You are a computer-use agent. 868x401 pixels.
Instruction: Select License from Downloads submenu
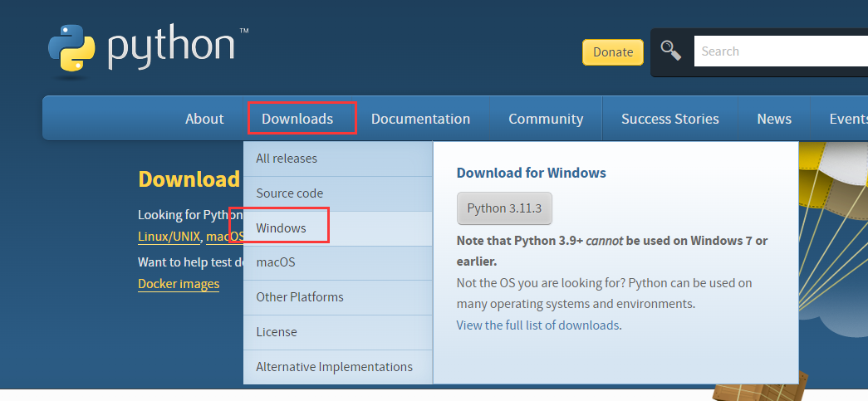click(277, 332)
